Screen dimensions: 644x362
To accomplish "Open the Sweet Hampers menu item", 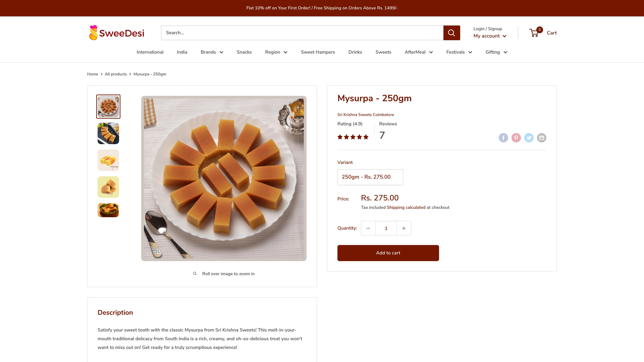I will coord(318,52).
